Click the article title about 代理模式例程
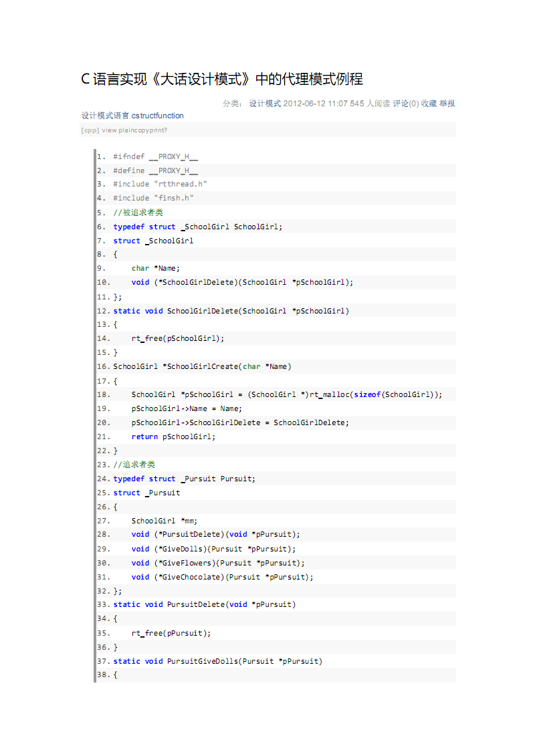 click(222, 79)
